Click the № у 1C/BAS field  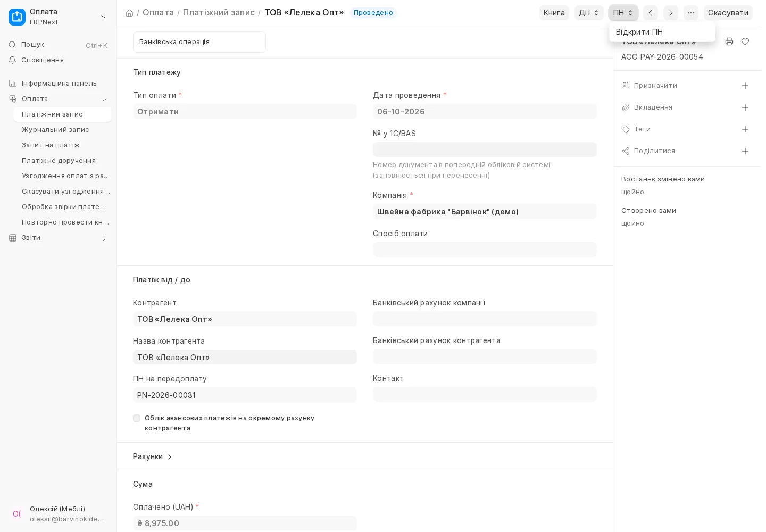pos(485,149)
